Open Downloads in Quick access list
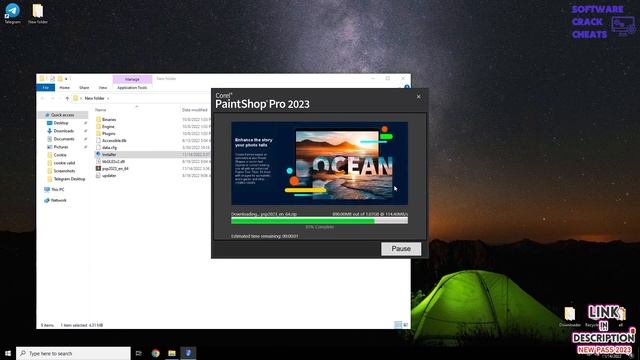 (64, 131)
